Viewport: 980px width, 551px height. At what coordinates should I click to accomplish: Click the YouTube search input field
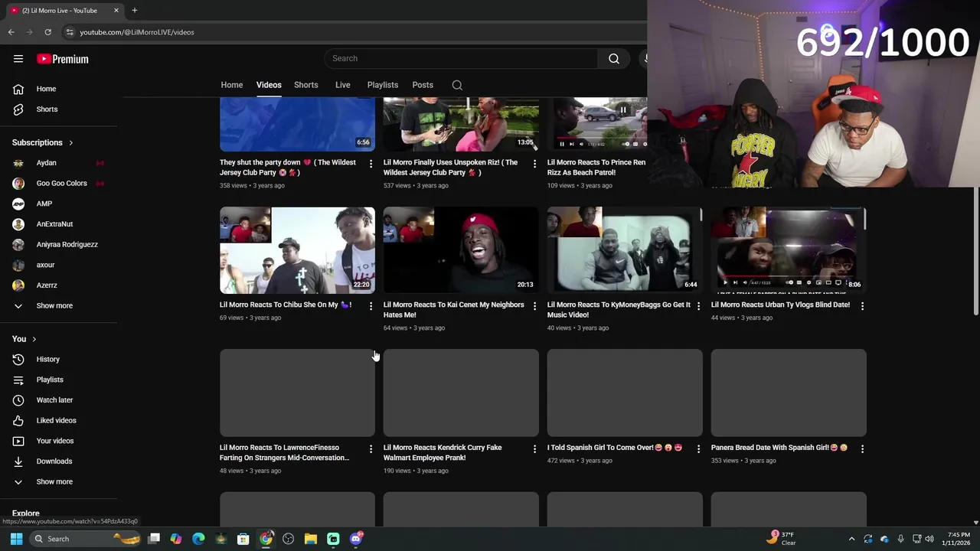click(x=462, y=59)
